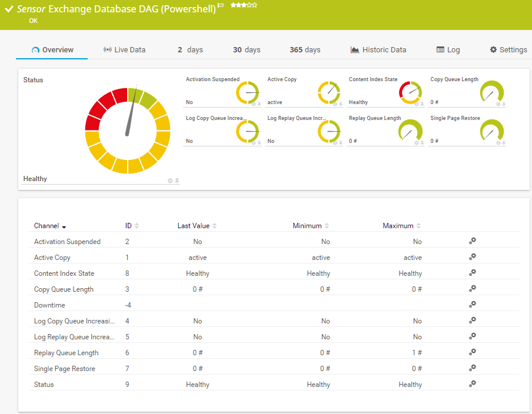Switch to the Live Data tab
Screen dimensions: 532x414
click(124, 50)
